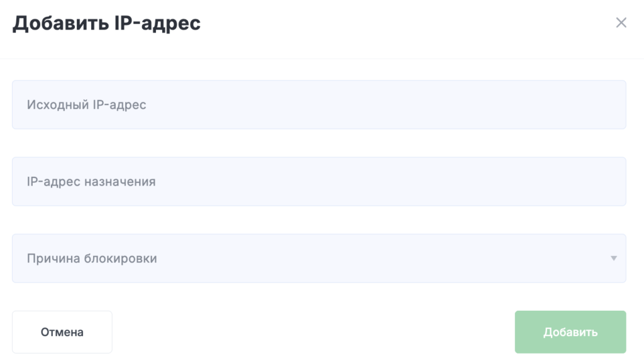Screen dimensions: 644x363
Task: Submit the form with the Добавить button
Action: (x=570, y=332)
